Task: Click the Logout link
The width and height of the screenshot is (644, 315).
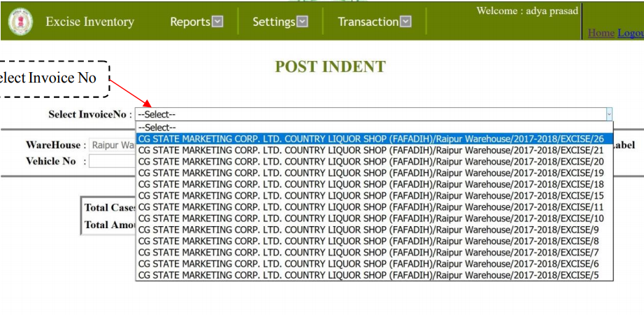Action: pyautogui.click(x=631, y=33)
